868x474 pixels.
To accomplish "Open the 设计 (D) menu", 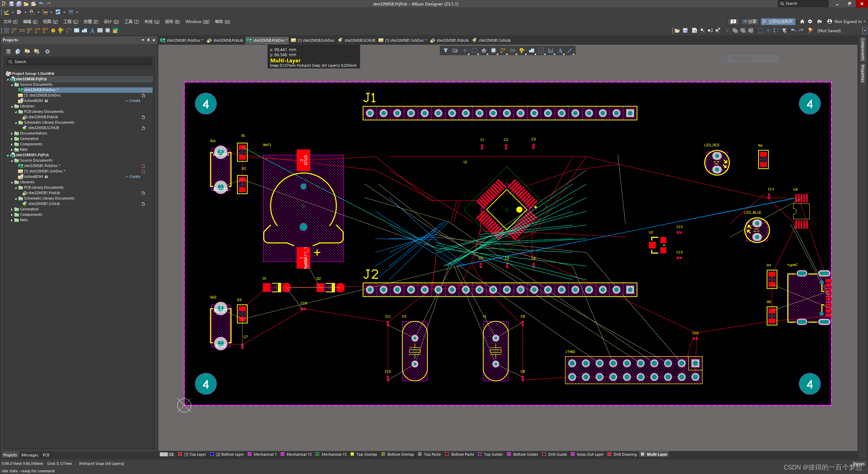I will (x=111, y=21).
